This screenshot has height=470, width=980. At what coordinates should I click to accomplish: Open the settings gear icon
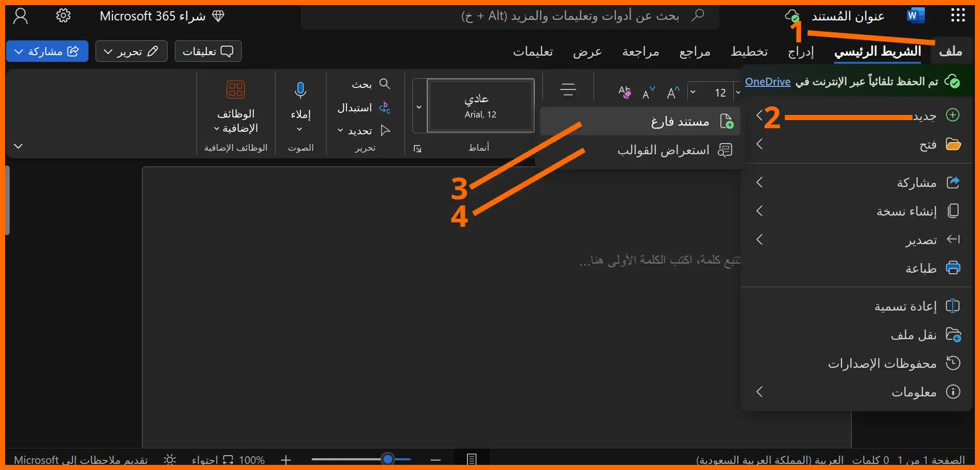63,16
